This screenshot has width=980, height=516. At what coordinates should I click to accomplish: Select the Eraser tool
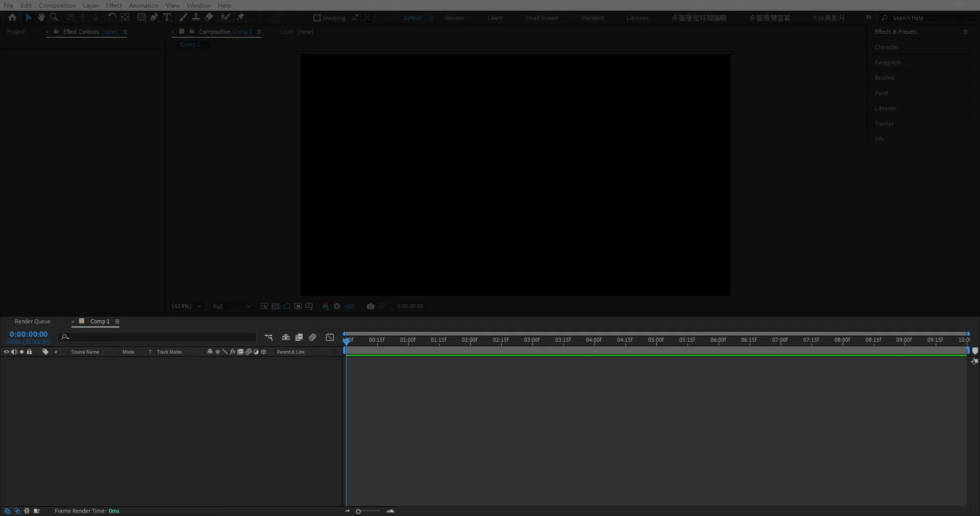coord(209,17)
